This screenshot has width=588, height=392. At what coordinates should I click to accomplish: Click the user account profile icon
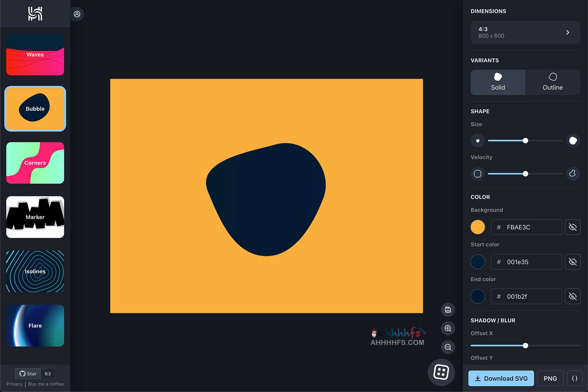click(x=77, y=14)
